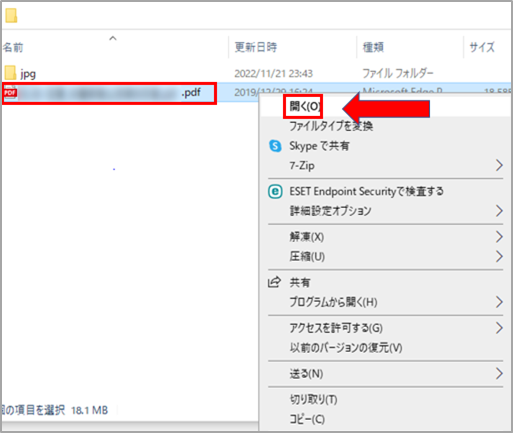The height and width of the screenshot is (433, 513).
Task: Click the PDF file icon
Action: point(10,93)
